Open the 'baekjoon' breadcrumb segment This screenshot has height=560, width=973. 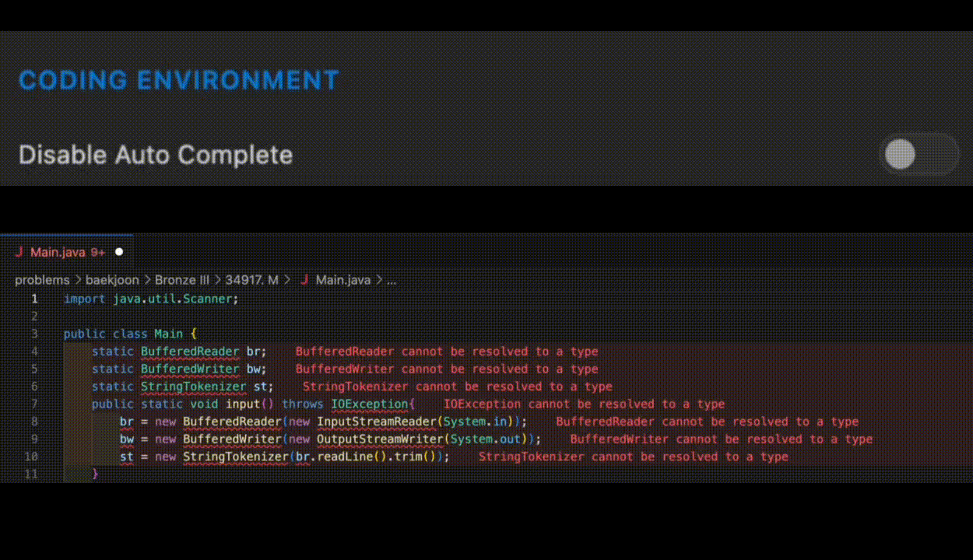tap(112, 280)
